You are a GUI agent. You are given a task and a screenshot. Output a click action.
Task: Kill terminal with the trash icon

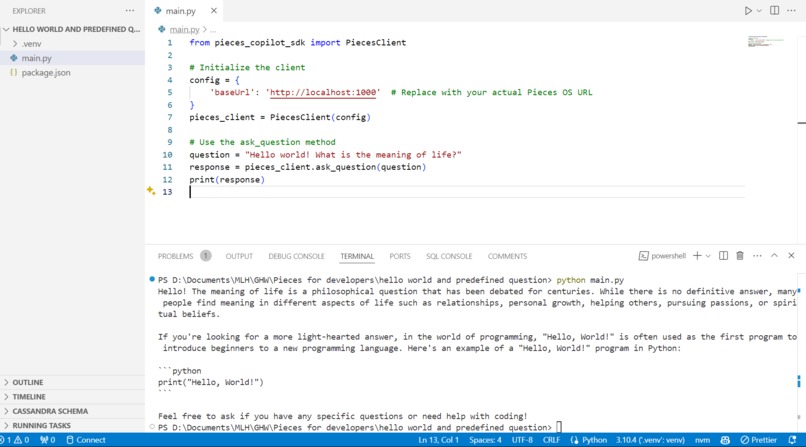coord(740,256)
